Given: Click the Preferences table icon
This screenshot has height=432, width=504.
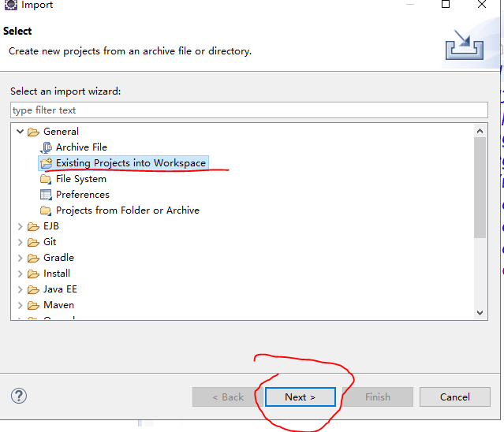Looking at the screenshot, I should point(46,195).
